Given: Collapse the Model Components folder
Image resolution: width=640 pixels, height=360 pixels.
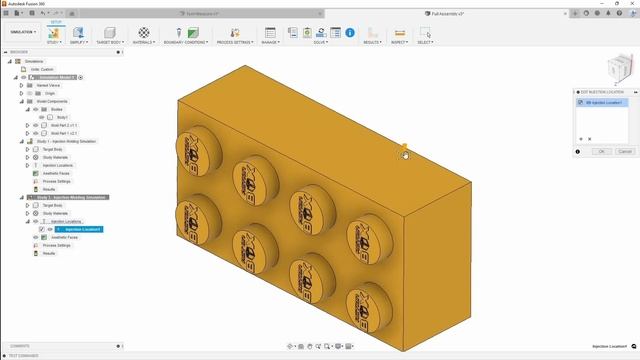Looking at the screenshot, I should pyautogui.click(x=22, y=101).
